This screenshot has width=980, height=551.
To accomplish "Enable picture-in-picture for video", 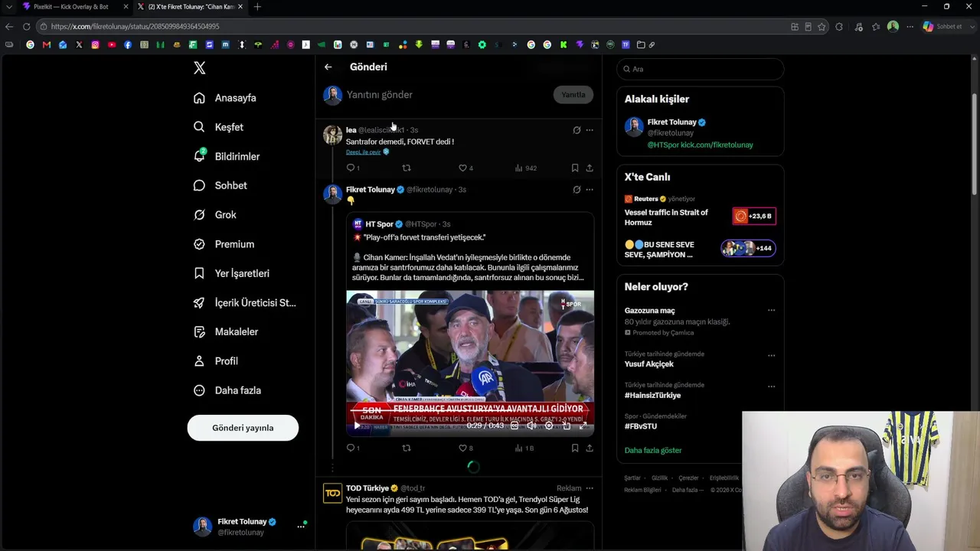I will (x=566, y=425).
